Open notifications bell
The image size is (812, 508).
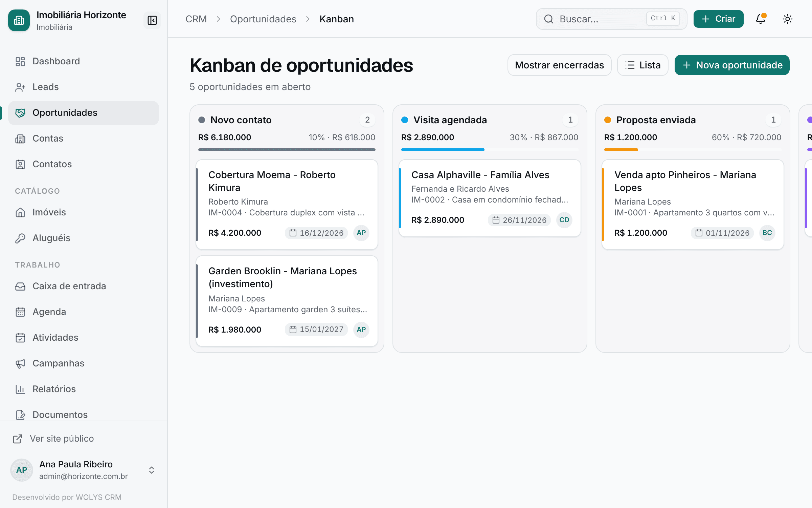761,19
